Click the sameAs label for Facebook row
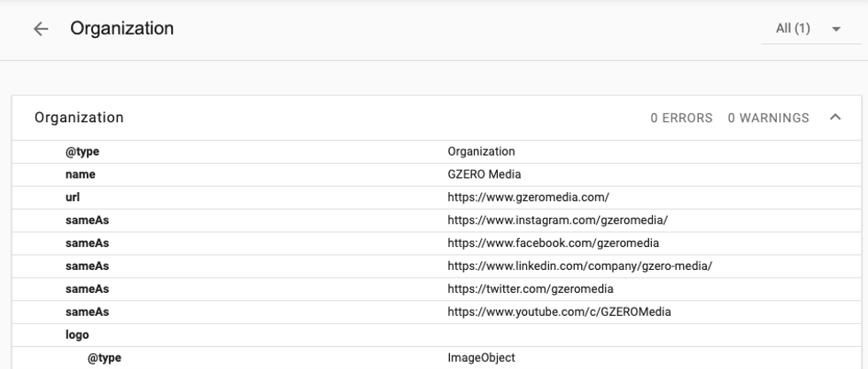The image size is (868, 369). (87, 243)
